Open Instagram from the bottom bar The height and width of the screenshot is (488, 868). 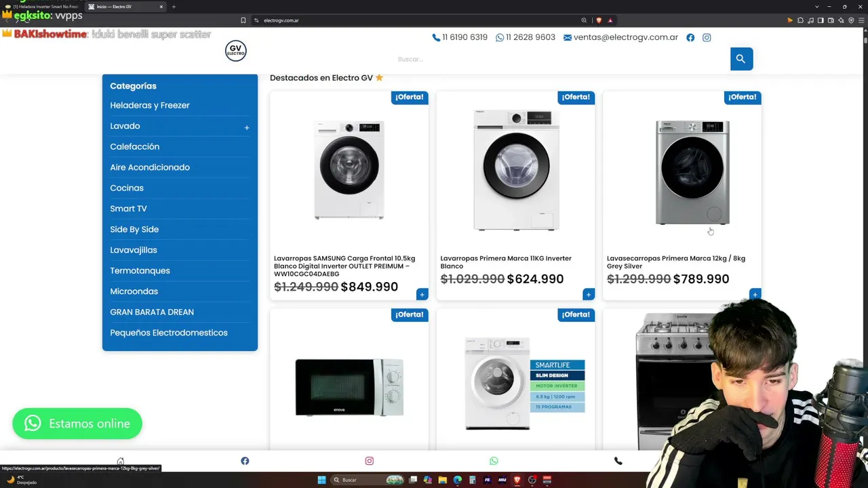point(370,461)
